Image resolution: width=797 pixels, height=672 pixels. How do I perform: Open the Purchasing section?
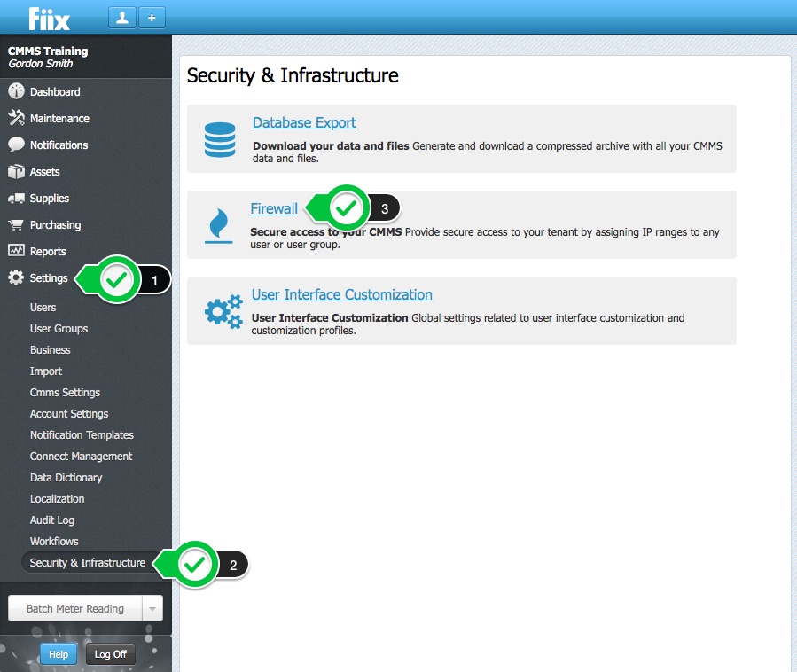click(55, 224)
